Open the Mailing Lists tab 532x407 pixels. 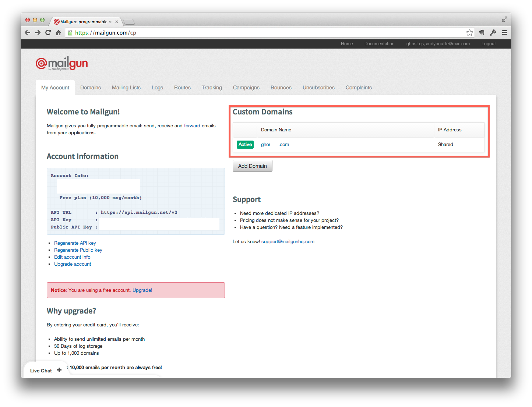tap(126, 88)
